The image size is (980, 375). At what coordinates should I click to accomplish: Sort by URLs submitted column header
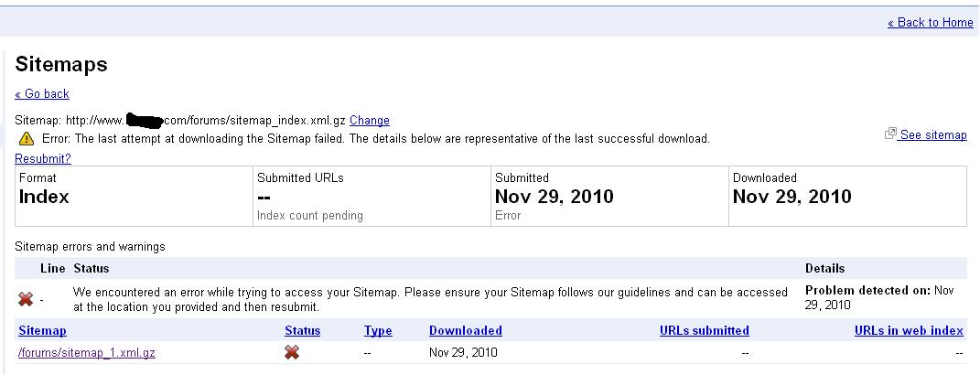click(705, 330)
